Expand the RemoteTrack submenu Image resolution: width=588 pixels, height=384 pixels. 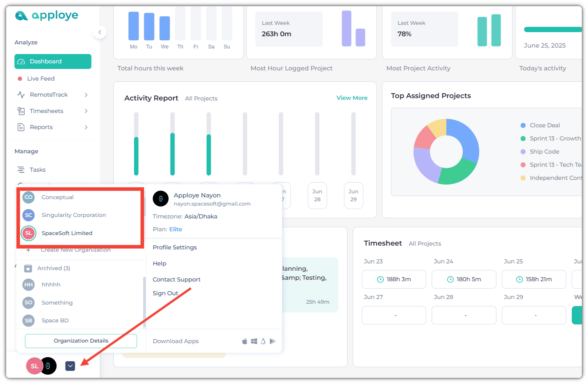[x=86, y=95]
